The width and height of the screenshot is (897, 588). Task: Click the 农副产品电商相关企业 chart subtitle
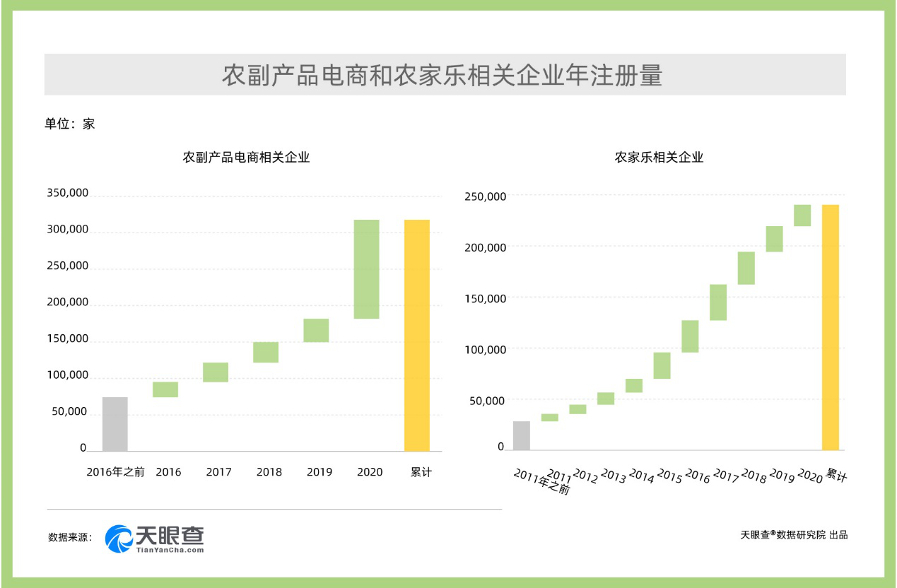(246, 158)
